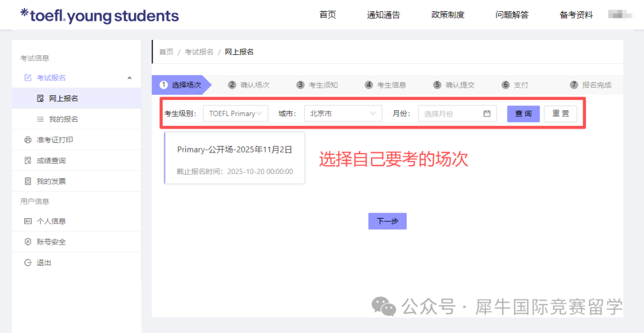The height and width of the screenshot is (333, 644).
Task: Open the 选择月份 month picker field
Action: coord(457,114)
